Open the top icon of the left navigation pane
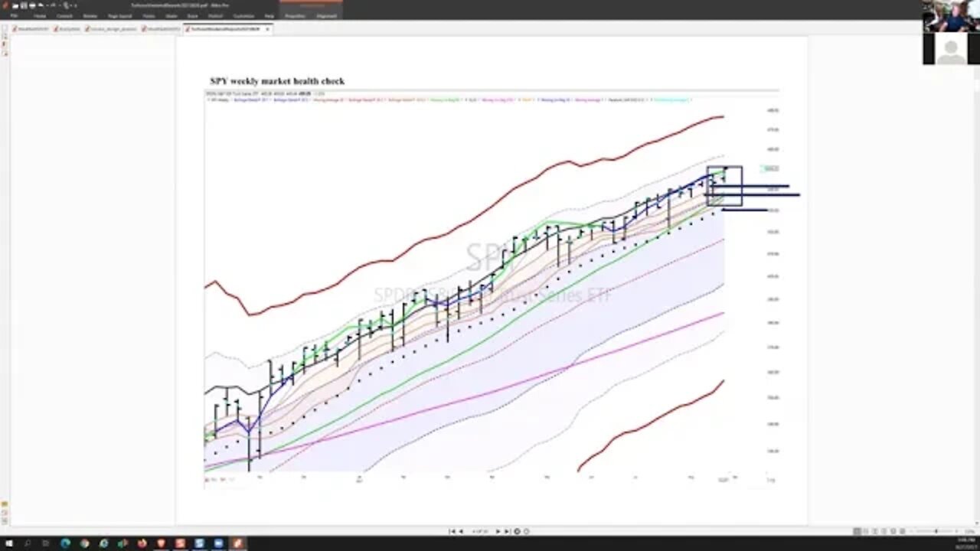This screenshot has height=551, width=980. (x=4, y=30)
